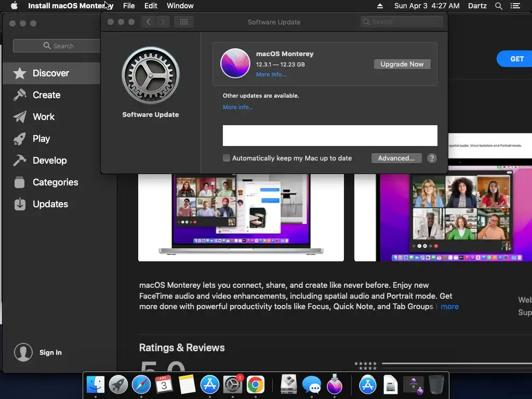Open App Store icon left of System Preferences
Image resolution: width=532 pixels, height=399 pixels.
210,384
